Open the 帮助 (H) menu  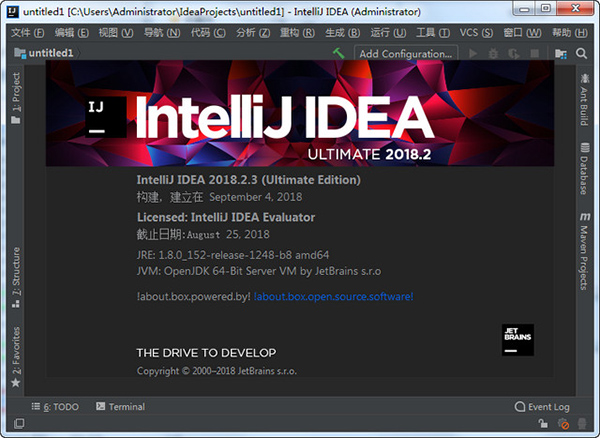coord(569,33)
